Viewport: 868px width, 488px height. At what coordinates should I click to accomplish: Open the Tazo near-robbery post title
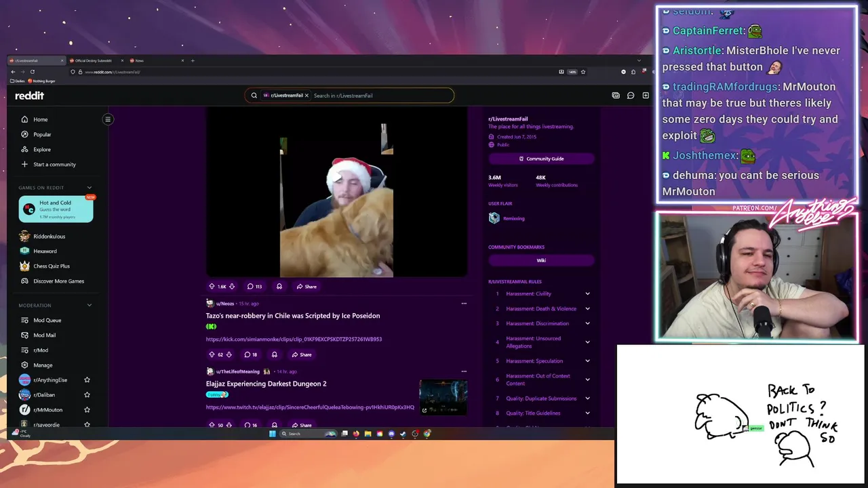coord(293,316)
